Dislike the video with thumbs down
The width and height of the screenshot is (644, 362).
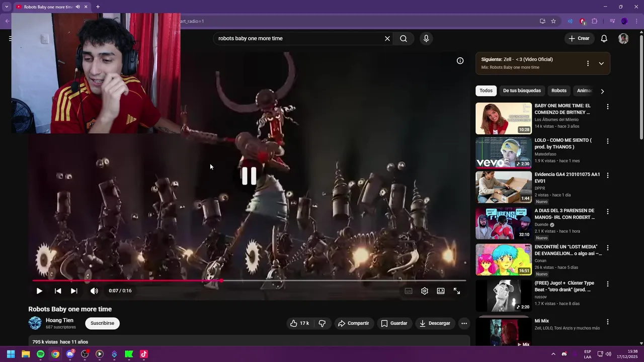click(x=323, y=323)
